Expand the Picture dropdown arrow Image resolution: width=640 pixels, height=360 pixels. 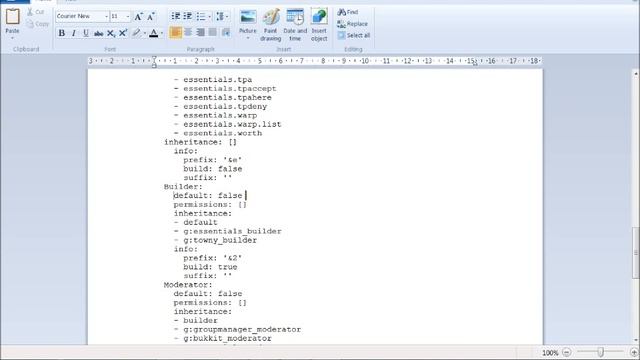248,38
